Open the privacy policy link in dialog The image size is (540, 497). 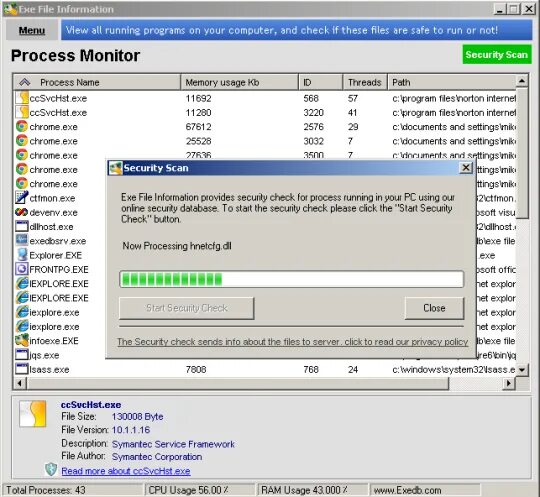[292, 342]
